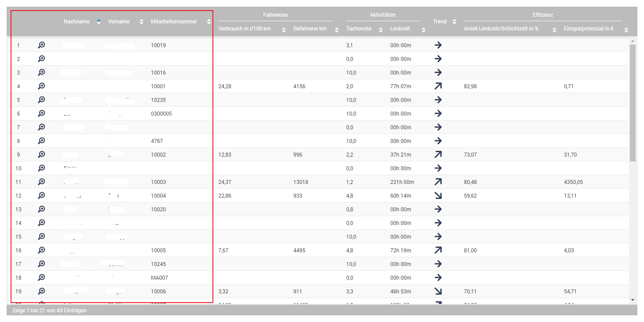
Task: Open details magnifier for row 16
Action: click(41, 250)
